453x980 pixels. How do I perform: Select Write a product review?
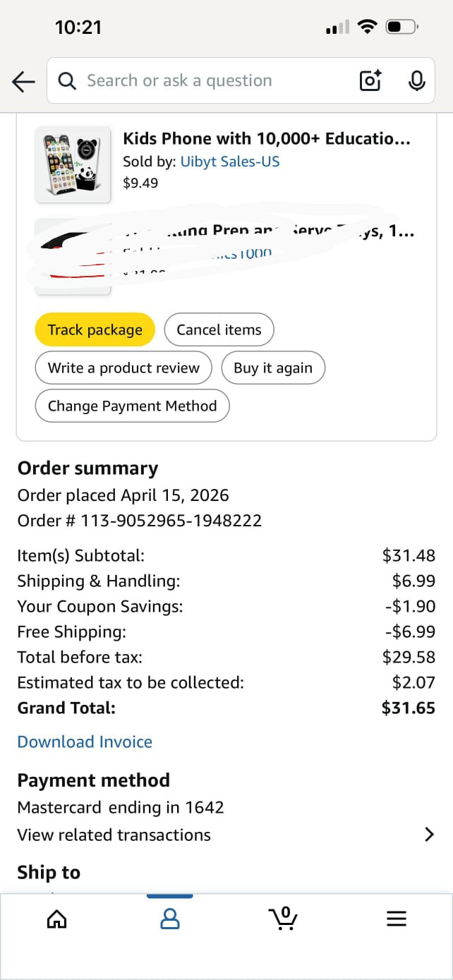click(123, 368)
